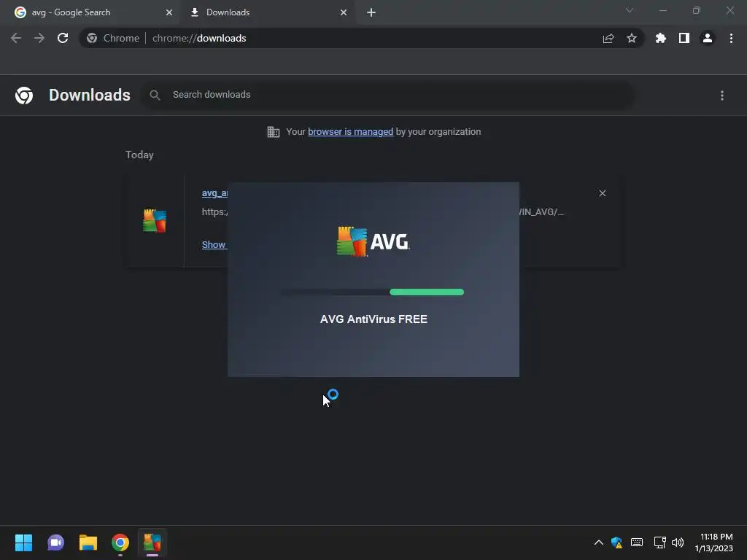Open Chrome's three-dot menu
The image size is (747, 560).
pyautogui.click(x=731, y=38)
